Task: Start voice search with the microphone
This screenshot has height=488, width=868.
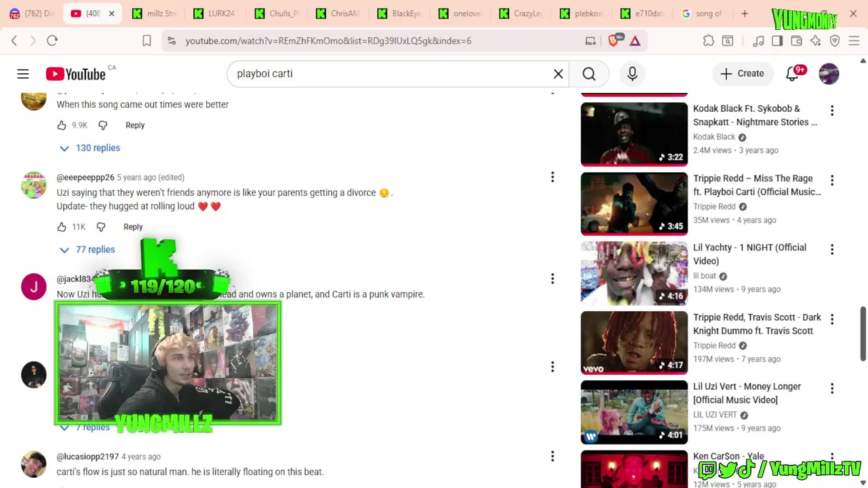Action: [632, 74]
